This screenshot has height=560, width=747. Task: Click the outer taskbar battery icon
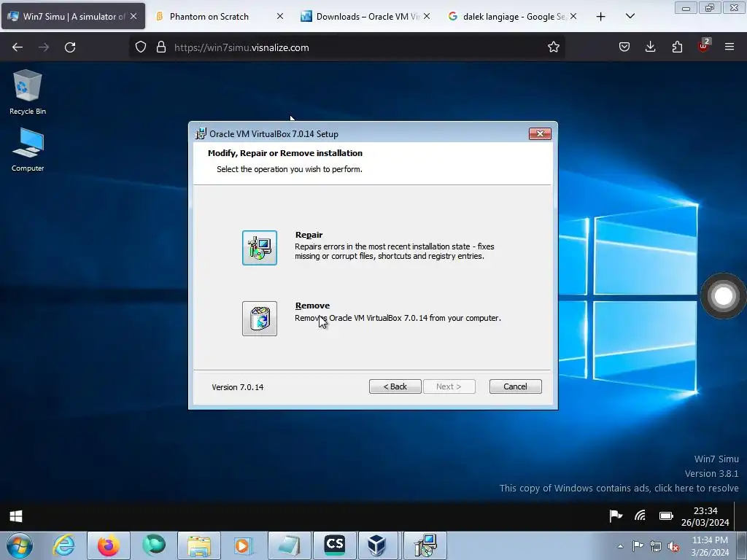point(666,516)
